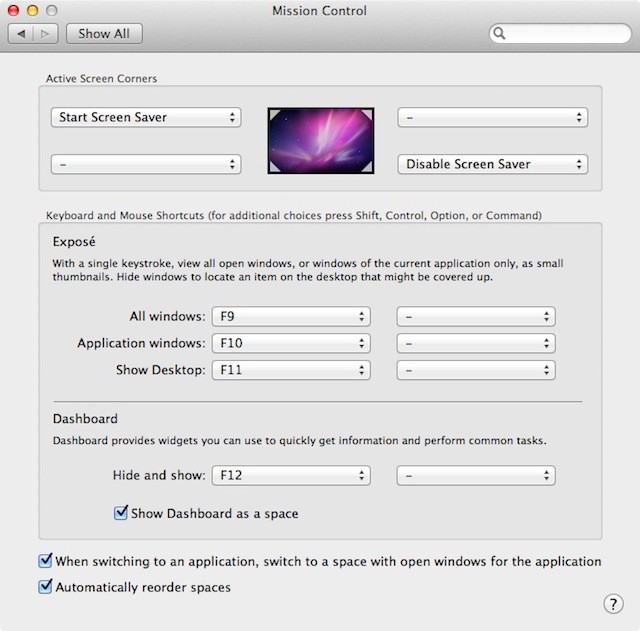Screen dimensions: 640x631
Task: Click the green zoom window button
Action: tap(51, 10)
